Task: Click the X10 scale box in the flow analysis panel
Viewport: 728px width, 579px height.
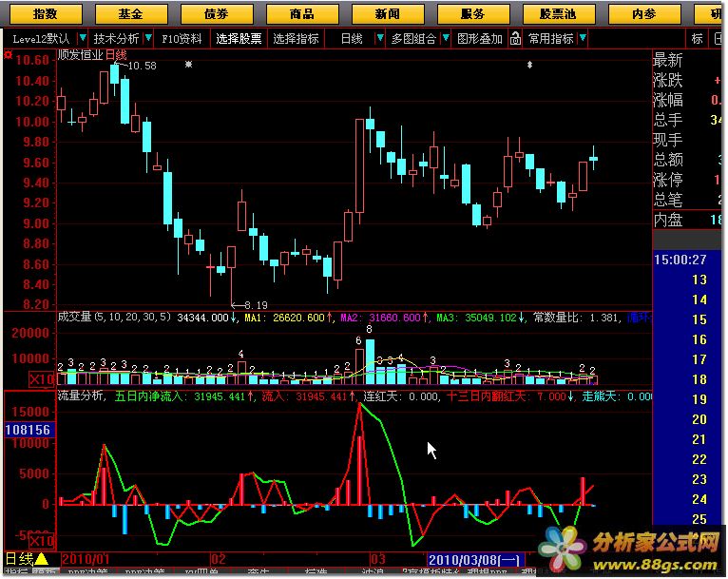Action: pyautogui.click(x=42, y=541)
